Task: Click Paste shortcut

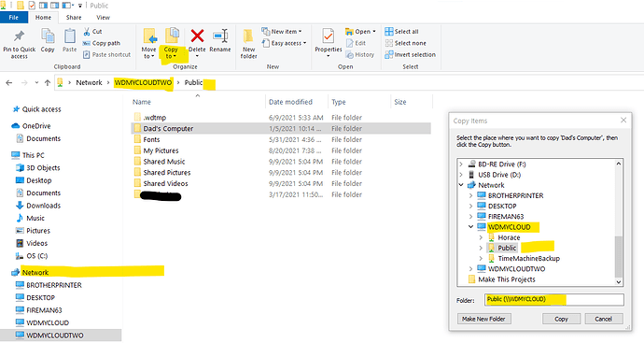Action: pyautogui.click(x=106, y=55)
